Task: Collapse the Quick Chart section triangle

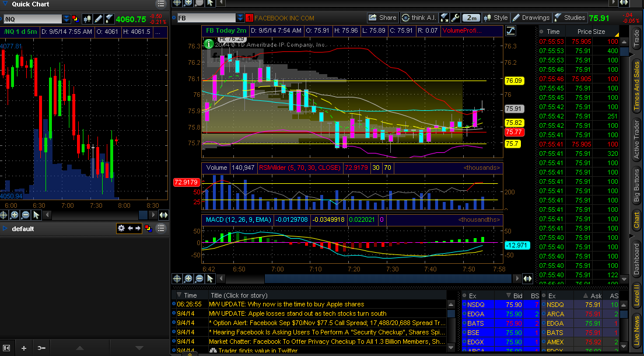Action: [5, 4]
